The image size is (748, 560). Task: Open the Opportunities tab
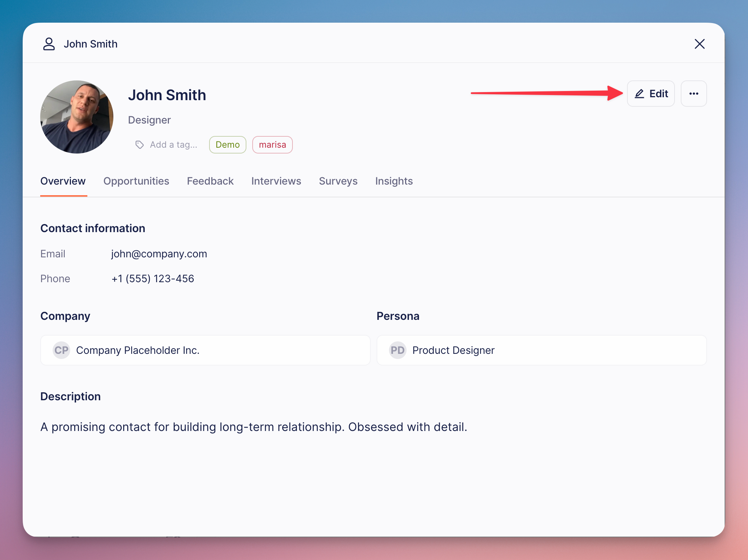point(136,181)
